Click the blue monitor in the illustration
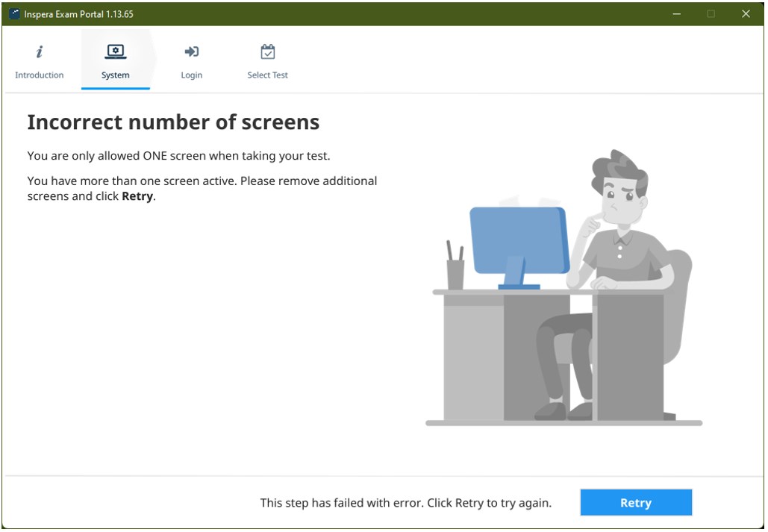The image size is (768, 532). point(518,239)
